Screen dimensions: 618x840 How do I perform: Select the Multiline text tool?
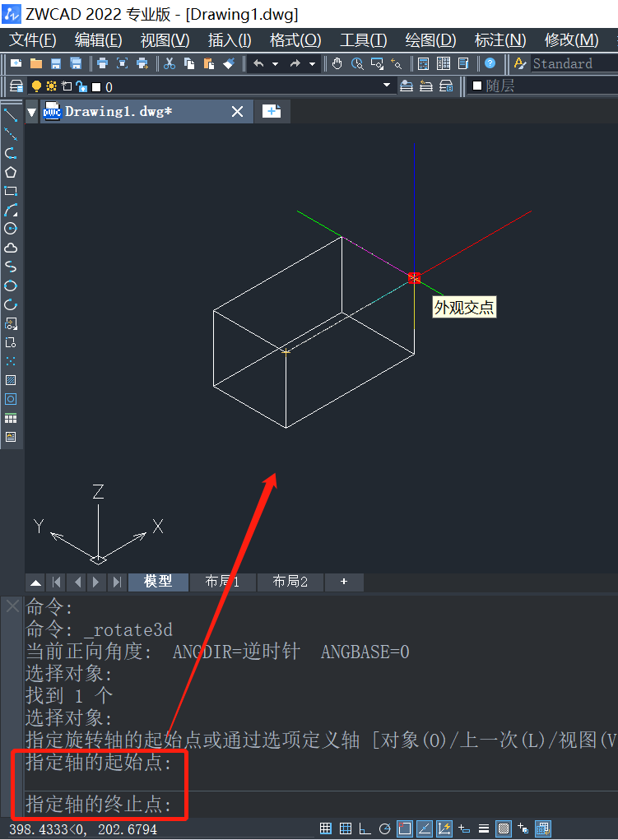point(11,437)
